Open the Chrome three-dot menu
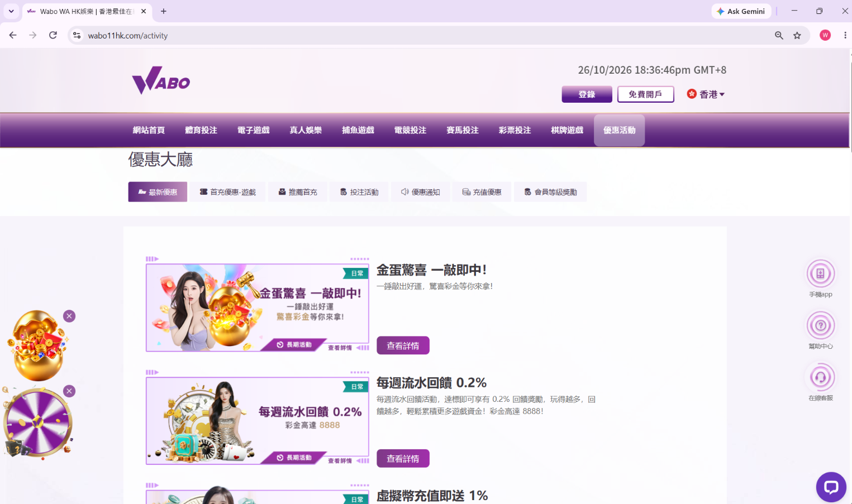This screenshot has width=852, height=504. point(845,35)
